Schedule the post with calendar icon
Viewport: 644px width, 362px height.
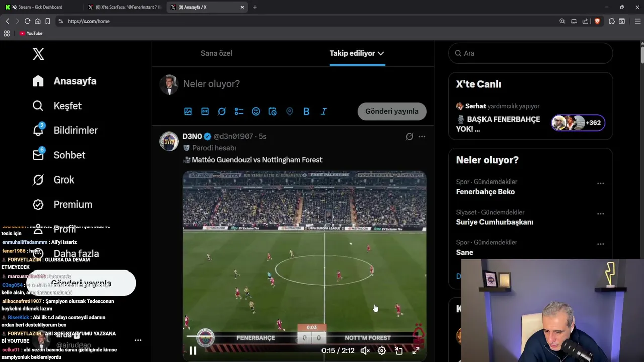click(273, 111)
